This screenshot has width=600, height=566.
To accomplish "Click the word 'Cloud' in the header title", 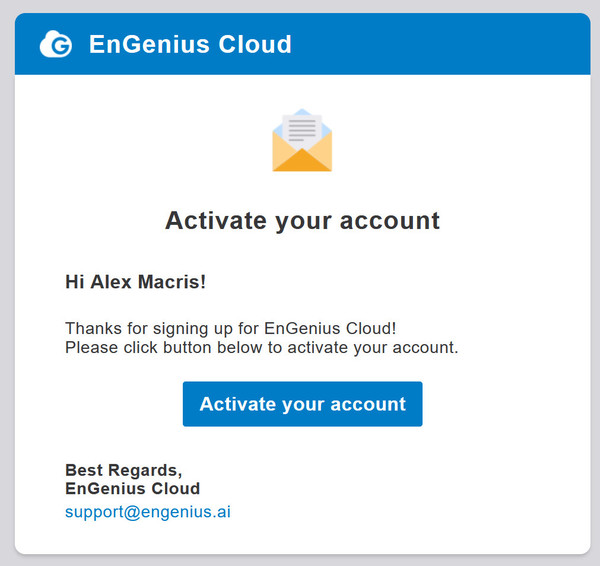I will tap(255, 44).
